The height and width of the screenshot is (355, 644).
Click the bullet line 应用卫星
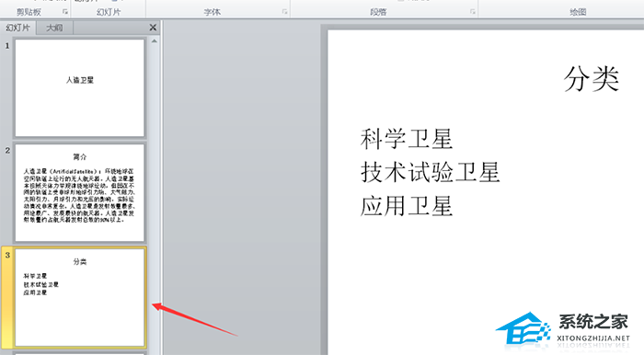click(x=407, y=206)
